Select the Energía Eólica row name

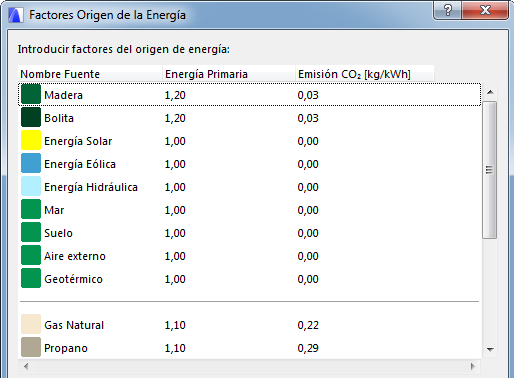point(80,164)
